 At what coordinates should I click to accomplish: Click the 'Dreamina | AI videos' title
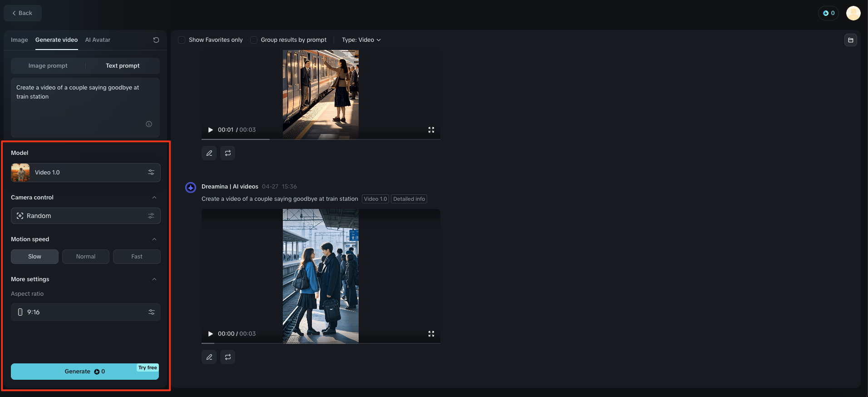pyautogui.click(x=230, y=187)
